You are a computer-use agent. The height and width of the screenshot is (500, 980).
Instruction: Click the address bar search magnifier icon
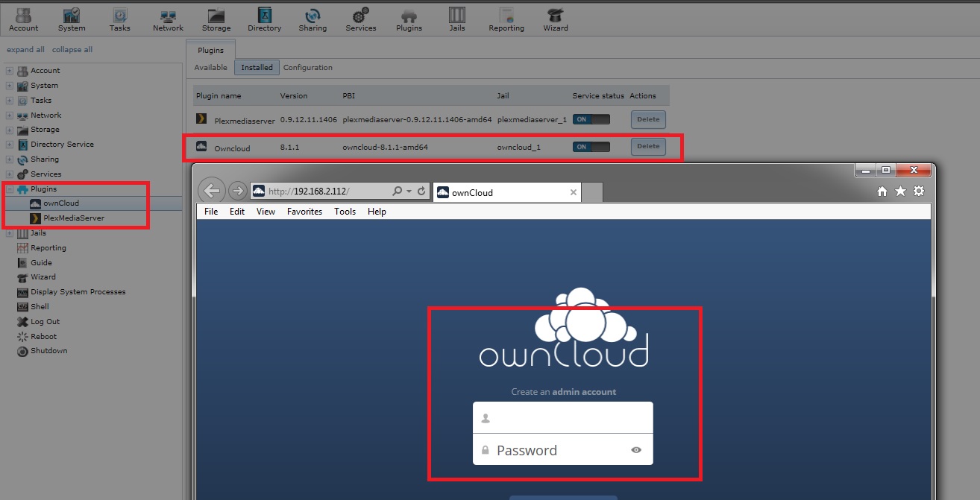pos(397,191)
